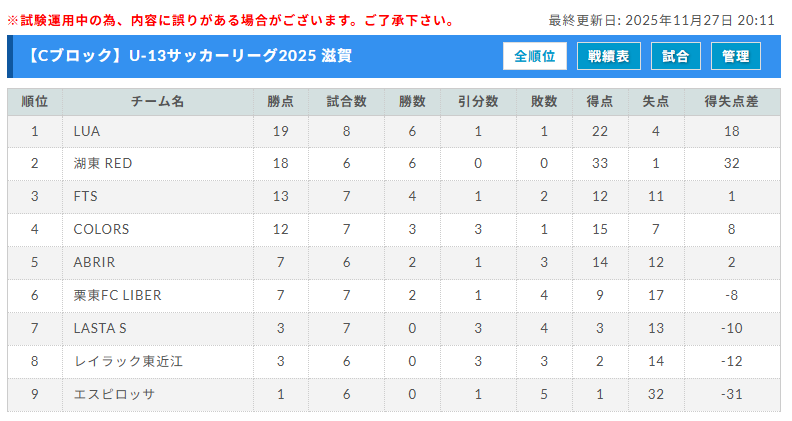Select レイラック東近江 team name
Image resolution: width=792 pixels, height=421 pixels.
(x=128, y=361)
